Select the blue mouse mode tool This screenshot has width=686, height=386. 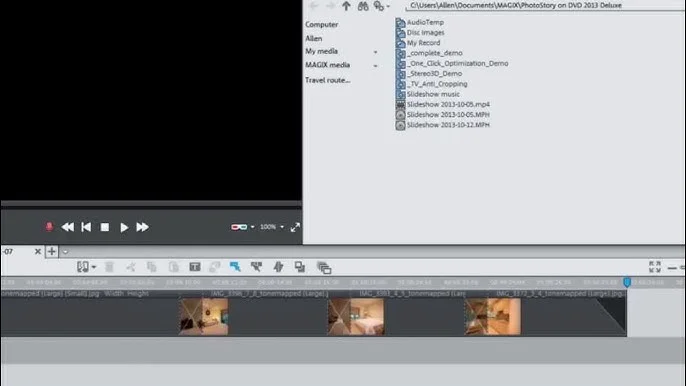[x=235, y=267]
